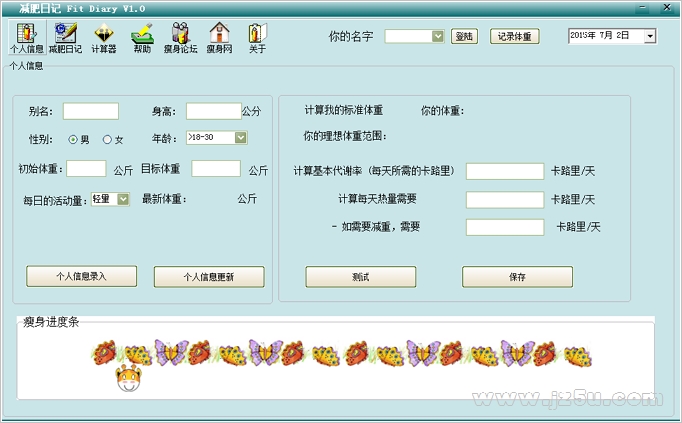This screenshot has height=423, width=682.
Task: Click the 你的体重 label
Action: 442,111
